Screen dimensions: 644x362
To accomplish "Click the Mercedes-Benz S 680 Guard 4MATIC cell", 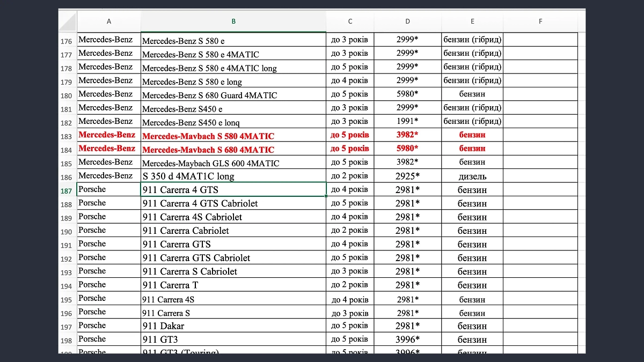I will (x=233, y=95).
